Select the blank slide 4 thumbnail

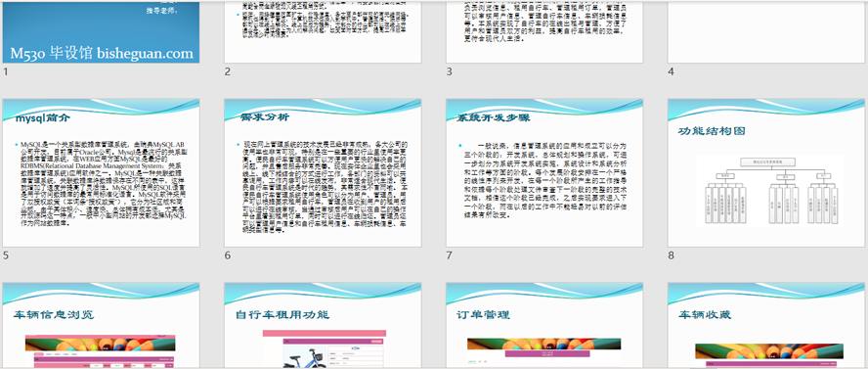click(766, 31)
